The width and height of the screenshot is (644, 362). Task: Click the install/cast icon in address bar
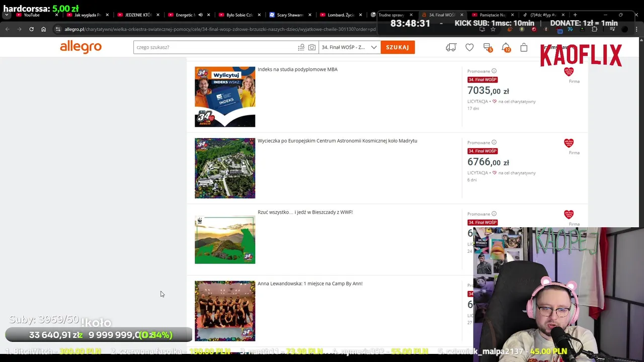pos(482,29)
